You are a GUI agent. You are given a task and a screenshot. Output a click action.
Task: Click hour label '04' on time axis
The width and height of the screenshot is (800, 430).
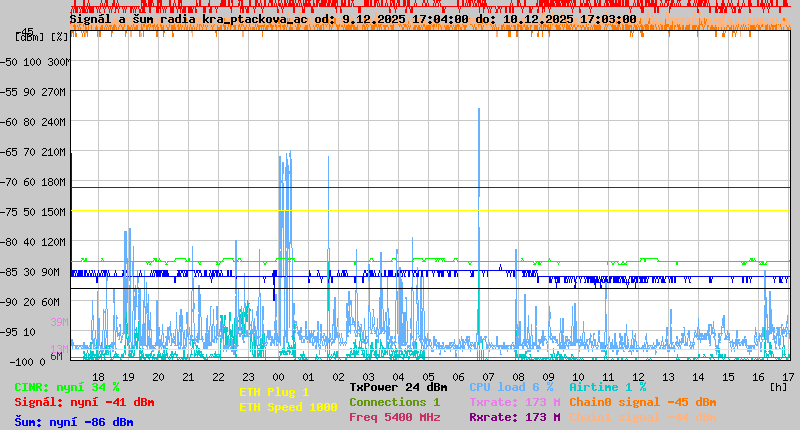pos(398,377)
